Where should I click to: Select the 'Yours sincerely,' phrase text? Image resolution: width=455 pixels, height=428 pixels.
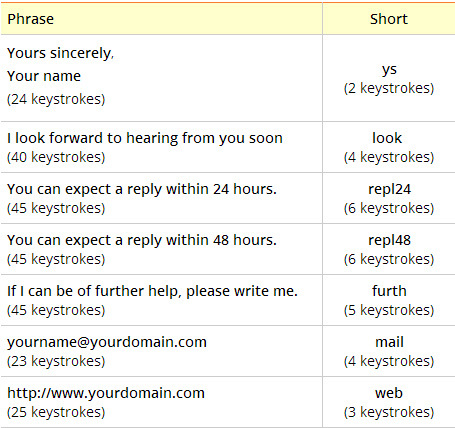pos(60,53)
